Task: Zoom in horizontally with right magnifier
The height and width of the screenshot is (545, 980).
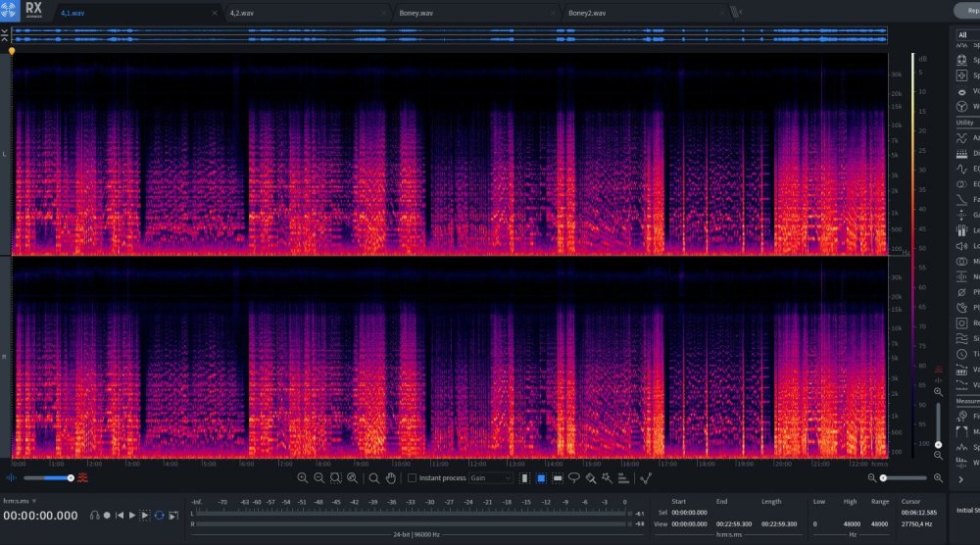Action: [938, 478]
